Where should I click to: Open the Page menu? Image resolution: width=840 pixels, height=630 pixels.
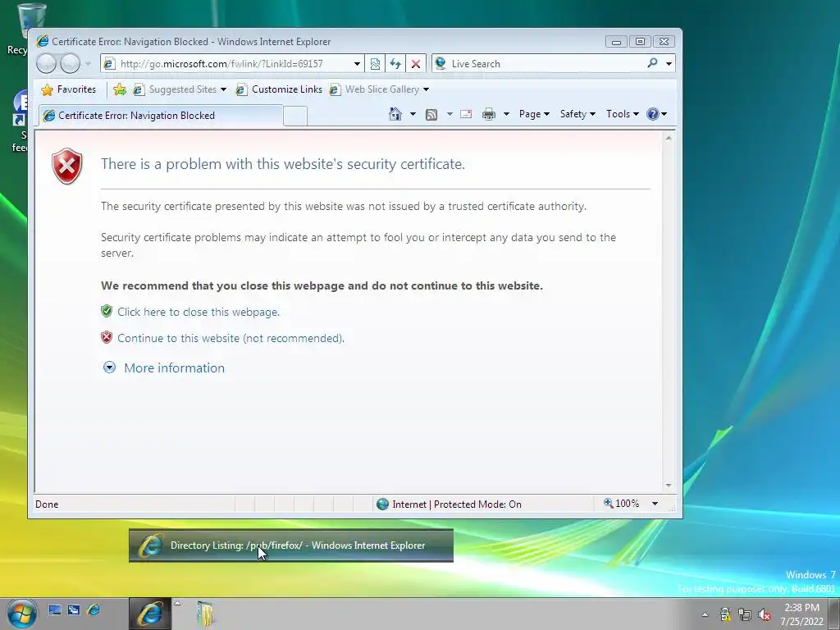click(534, 114)
